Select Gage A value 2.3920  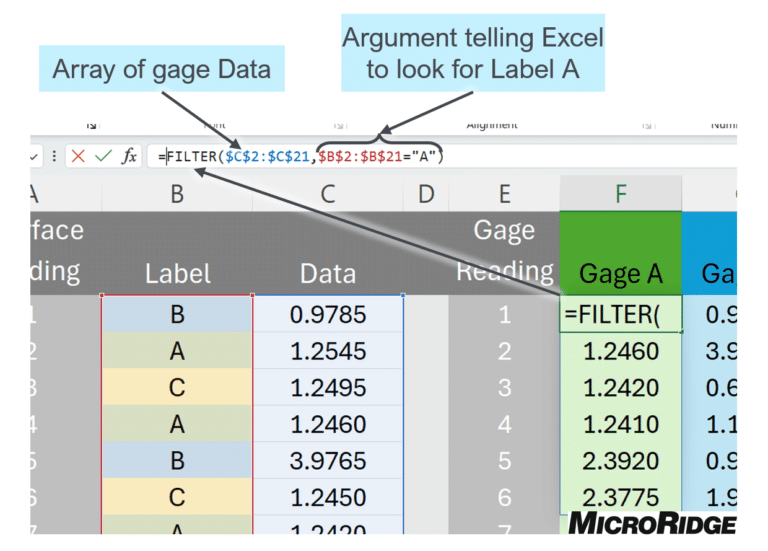pyautogui.click(x=620, y=461)
